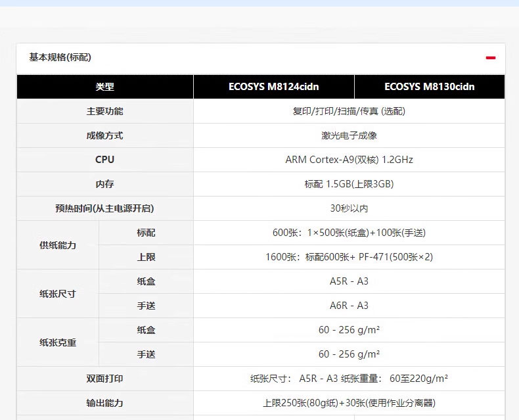
Task: Select the ECOSYS M8124cidn column header
Action: point(274,87)
